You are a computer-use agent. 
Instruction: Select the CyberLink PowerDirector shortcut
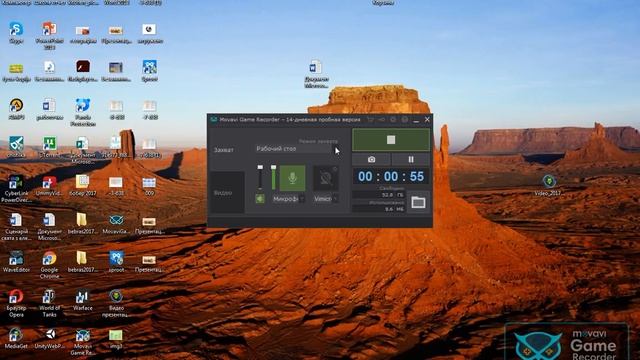point(16,189)
